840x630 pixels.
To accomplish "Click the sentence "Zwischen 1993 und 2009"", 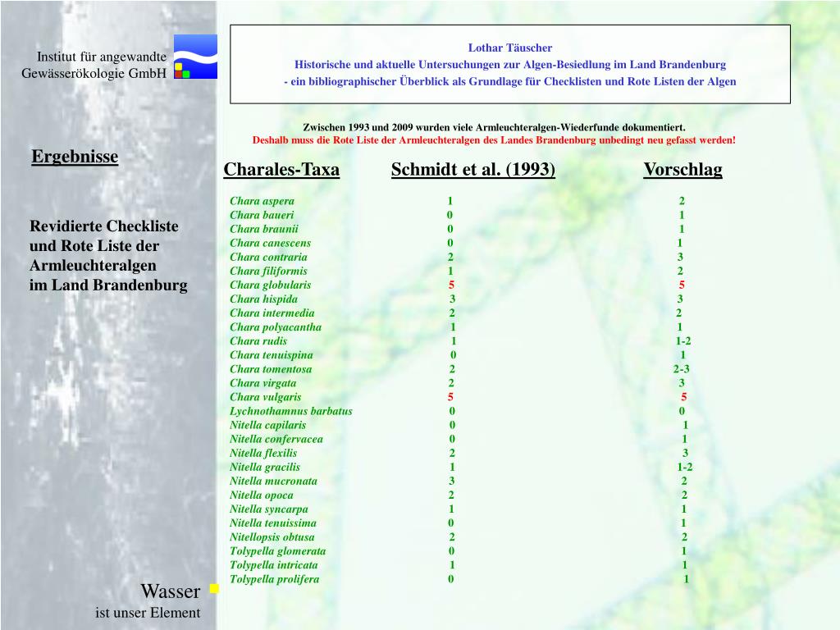I will coord(494,127).
